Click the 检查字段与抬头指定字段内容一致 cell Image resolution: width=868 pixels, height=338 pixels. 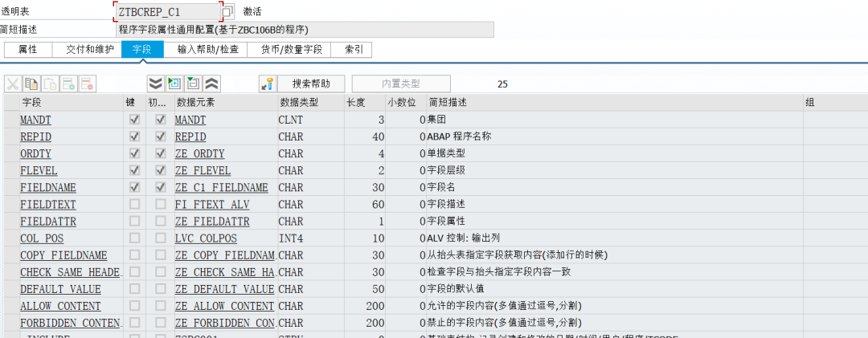click(x=615, y=272)
